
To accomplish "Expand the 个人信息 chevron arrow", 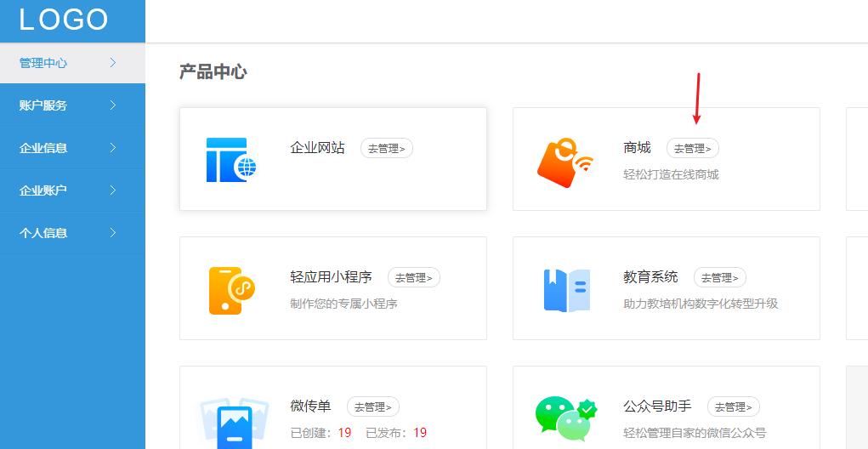I will point(113,233).
